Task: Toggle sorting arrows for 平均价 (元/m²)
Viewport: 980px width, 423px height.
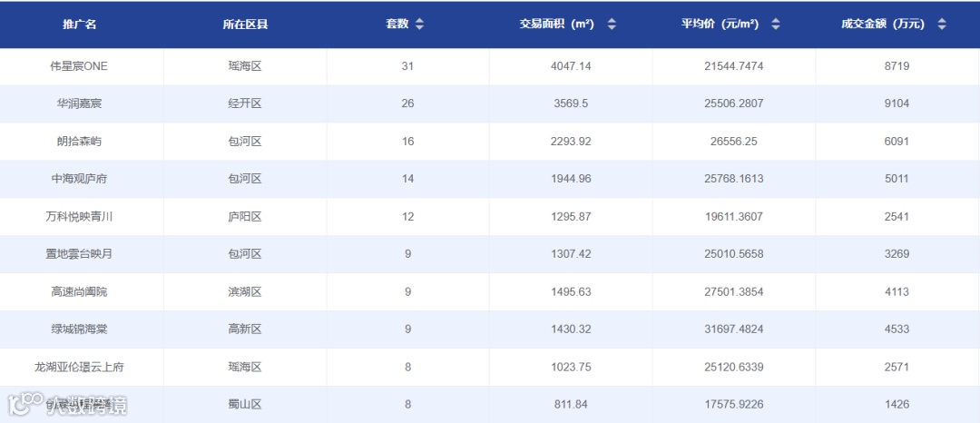Action: tap(776, 25)
